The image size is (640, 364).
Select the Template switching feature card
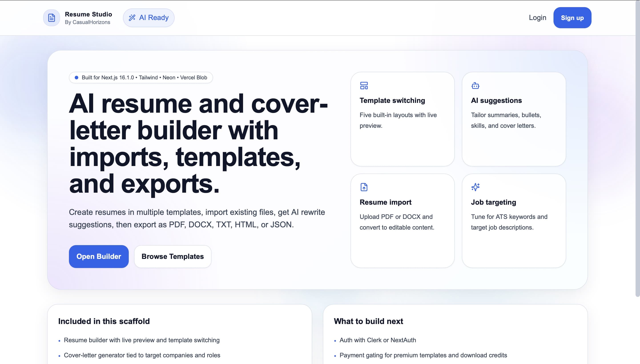(x=402, y=119)
